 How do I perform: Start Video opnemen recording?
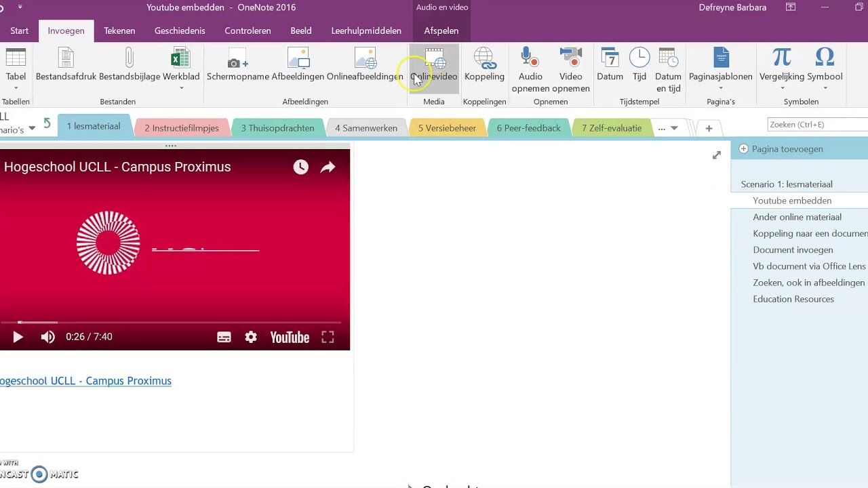(570, 70)
